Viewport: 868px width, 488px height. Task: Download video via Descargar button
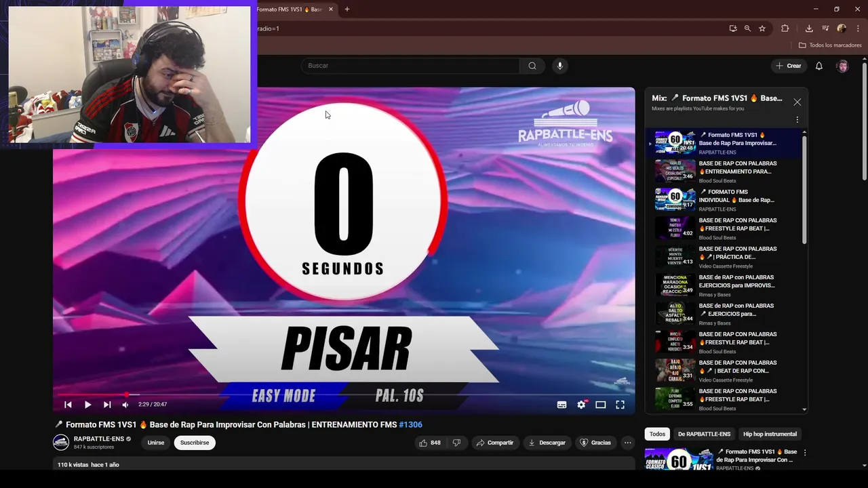(x=547, y=443)
